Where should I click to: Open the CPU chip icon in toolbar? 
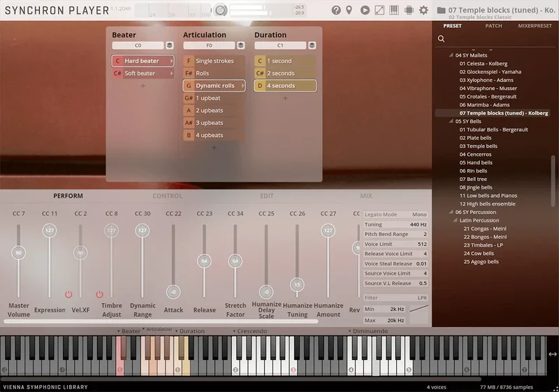point(409,10)
